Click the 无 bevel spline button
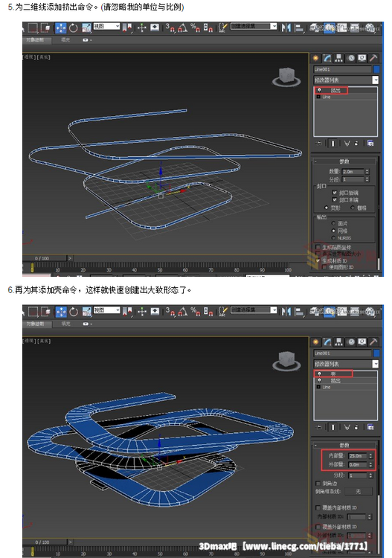The height and width of the screenshot is (558, 392). click(x=359, y=492)
